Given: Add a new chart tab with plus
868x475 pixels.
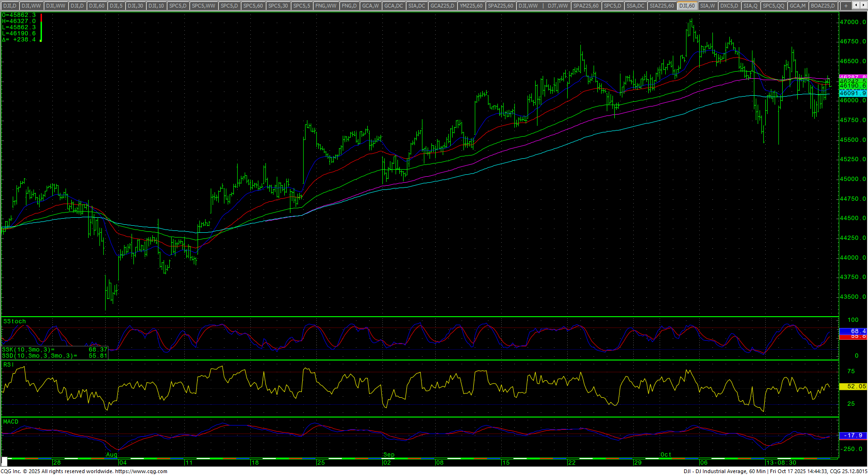Looking at the screenshot, I should click(x=846, y=6).
